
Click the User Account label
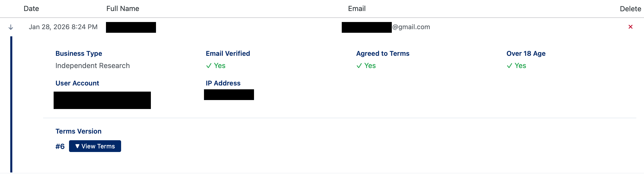pyautogui.click(x=77, y=83)
